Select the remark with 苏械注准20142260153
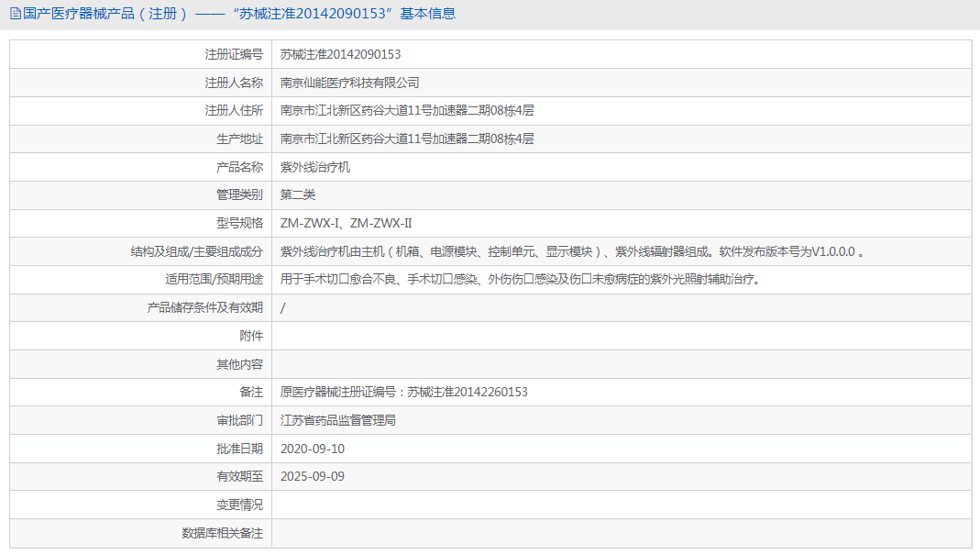The width and height of the screenshot is (980, 555). pos(403,392)
